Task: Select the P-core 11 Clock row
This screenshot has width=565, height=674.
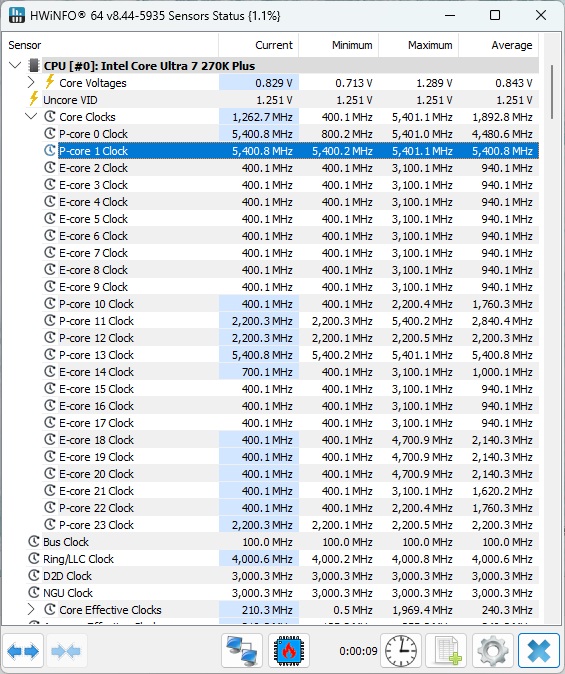Action: click(x=291, y=321)
